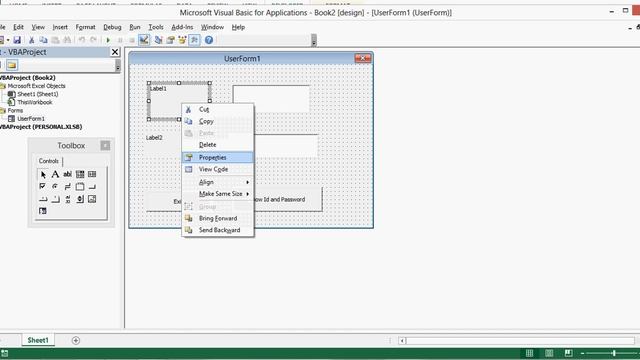The width and height of the screenshot is (640, 360).
Task: Pick the TextBox control in Toolbox
Action: [x=67, y=174]
